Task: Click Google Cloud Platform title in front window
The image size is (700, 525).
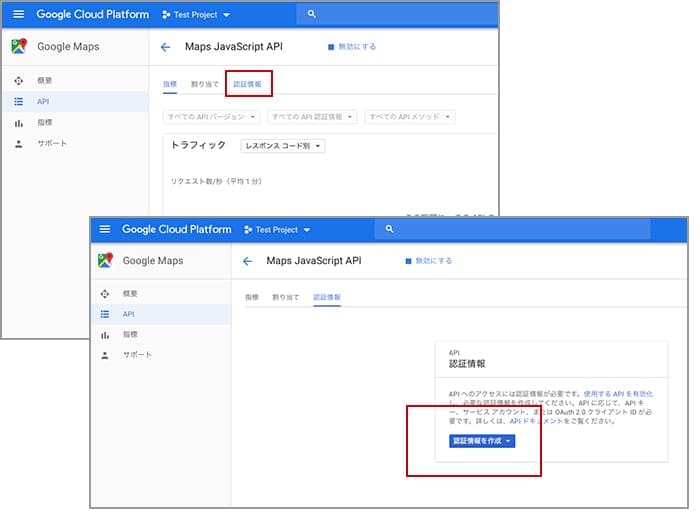Action: click(x=176, y=229)
